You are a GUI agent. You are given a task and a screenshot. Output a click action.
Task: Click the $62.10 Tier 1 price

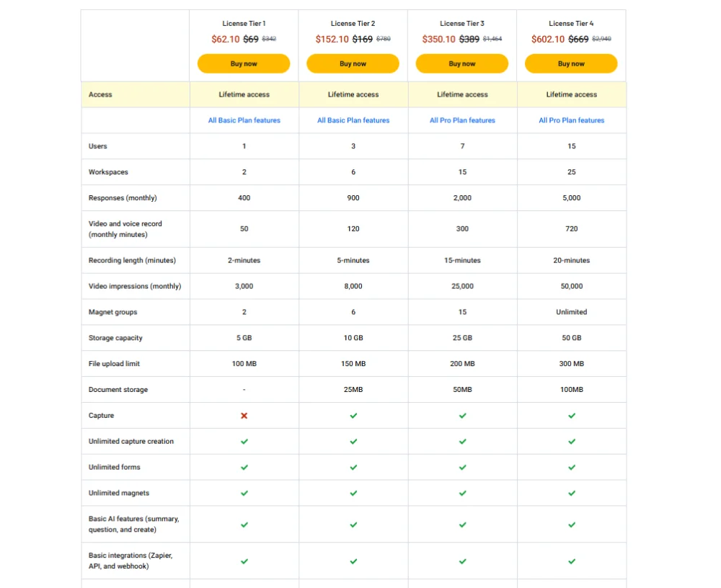click(225, 40)
